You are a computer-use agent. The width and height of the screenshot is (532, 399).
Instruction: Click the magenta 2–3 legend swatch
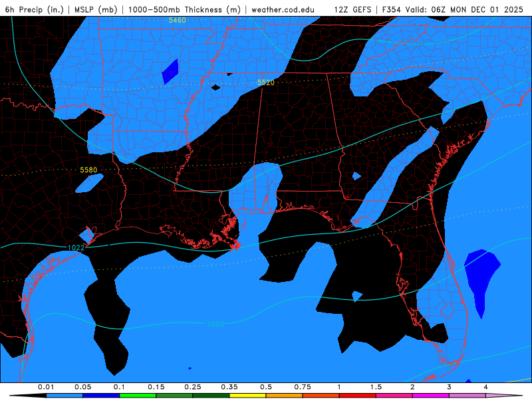(x=431, y=396)
